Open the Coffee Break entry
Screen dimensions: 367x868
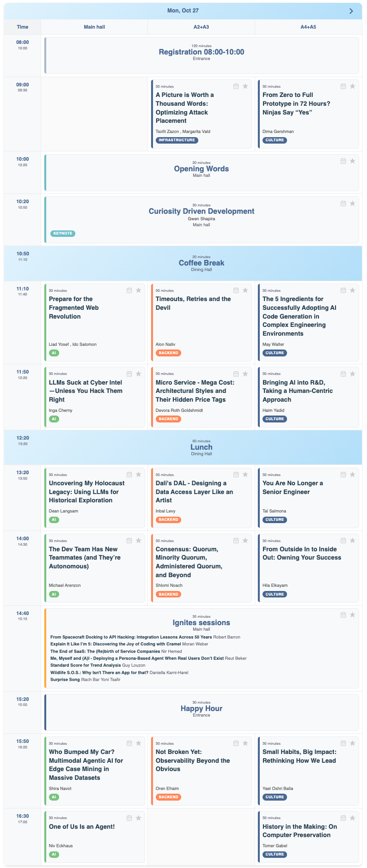202,263
